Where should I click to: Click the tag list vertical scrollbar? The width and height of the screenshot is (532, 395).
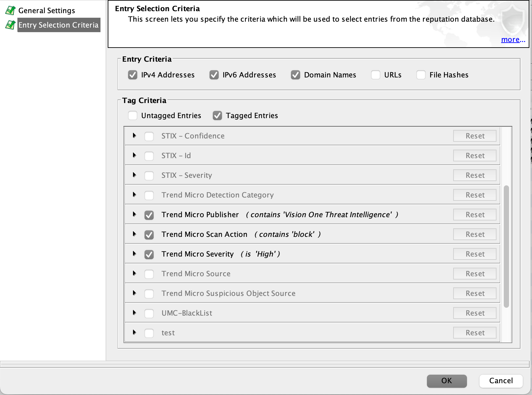[506, 246]
